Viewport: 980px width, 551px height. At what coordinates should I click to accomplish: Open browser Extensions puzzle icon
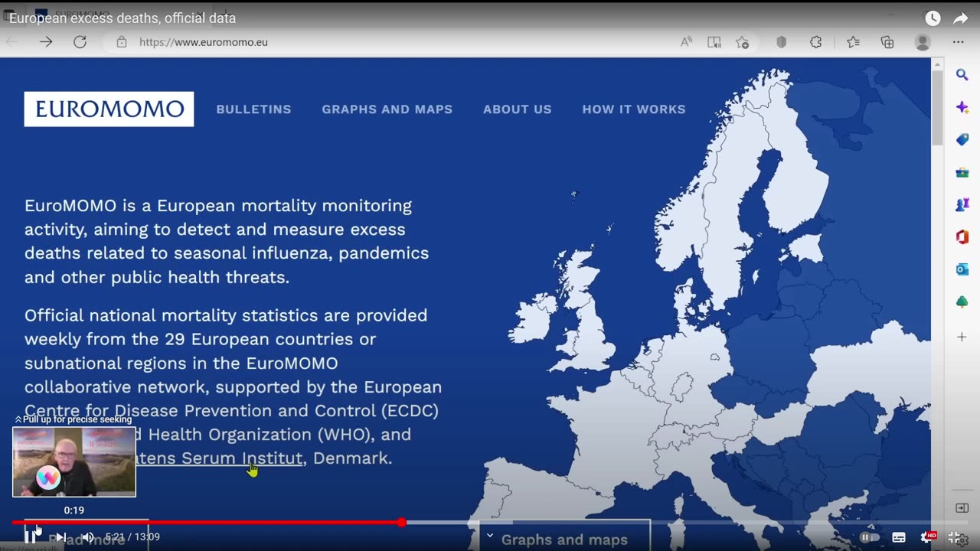coord(816,42)
